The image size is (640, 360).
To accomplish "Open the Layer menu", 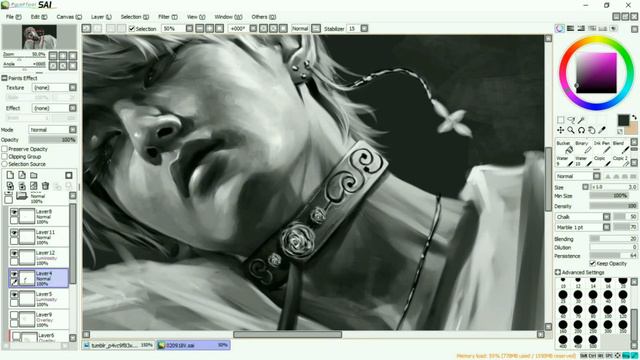I will (x=101, y=17).
